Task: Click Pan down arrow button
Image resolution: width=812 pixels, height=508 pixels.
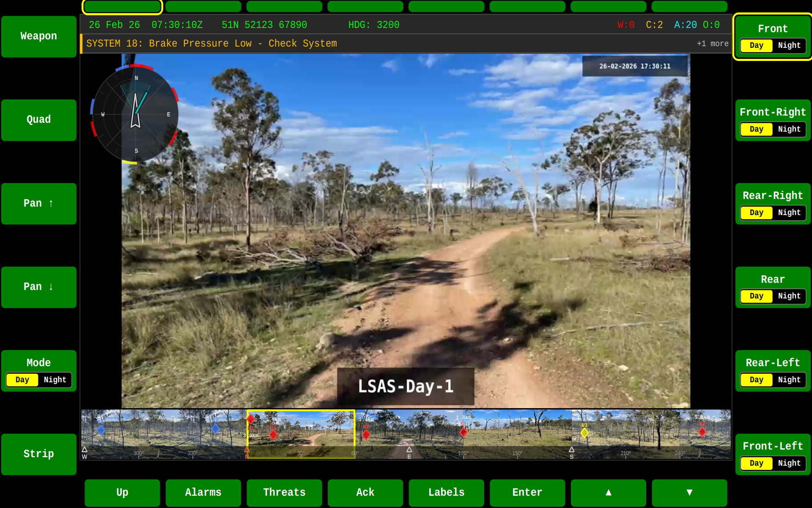Action: click(38, 287)
